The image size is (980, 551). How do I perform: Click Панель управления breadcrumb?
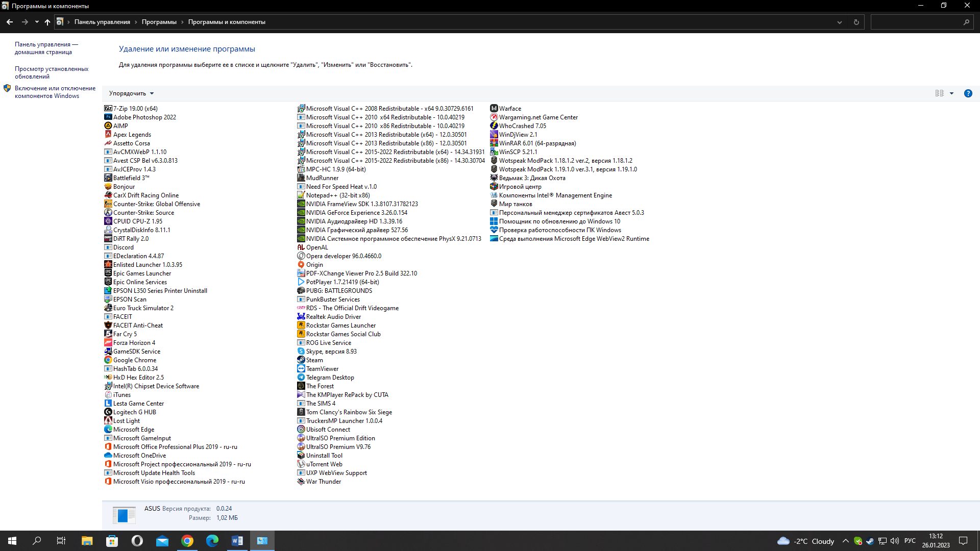[x=102, y=22]
